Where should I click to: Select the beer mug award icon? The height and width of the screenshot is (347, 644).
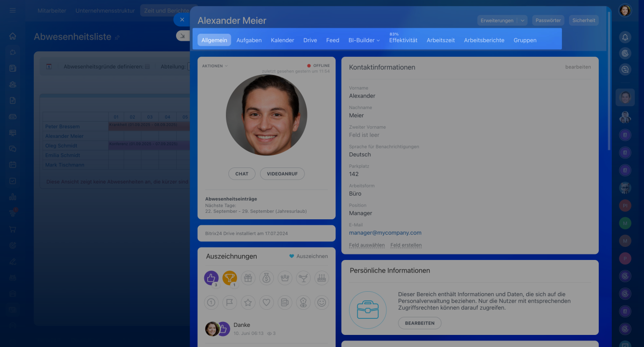285,302
